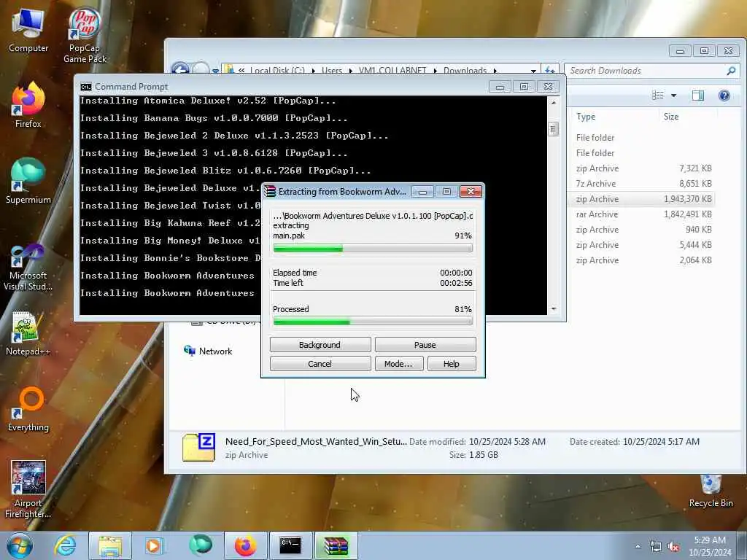Minimize the WinRAR extracting dialog
This screenshot has width=747, height=560.
[x=422, y=192]
